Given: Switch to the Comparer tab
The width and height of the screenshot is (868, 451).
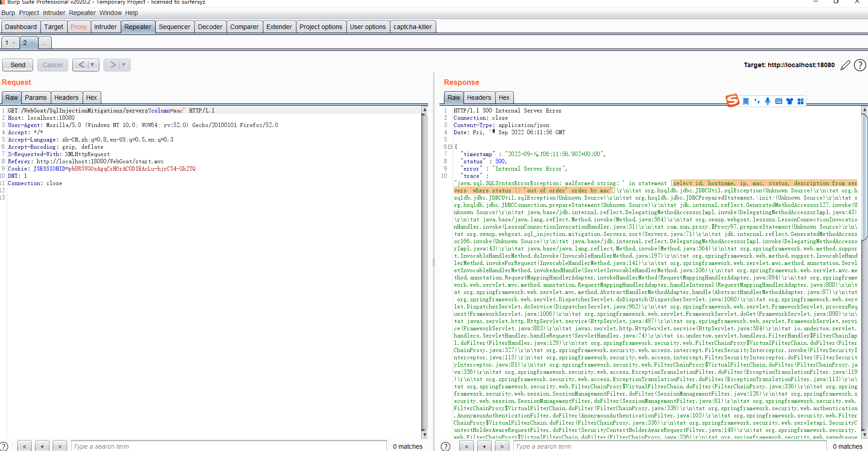Looking at the screenshot, I should pyautogui.click(x=244, y=27).
